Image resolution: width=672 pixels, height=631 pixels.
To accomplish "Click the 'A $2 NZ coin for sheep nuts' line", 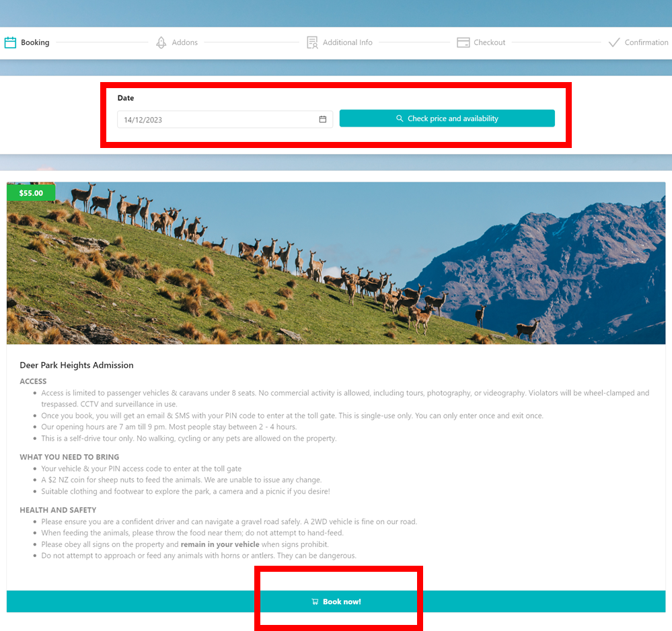I will (x=182, y=480).
